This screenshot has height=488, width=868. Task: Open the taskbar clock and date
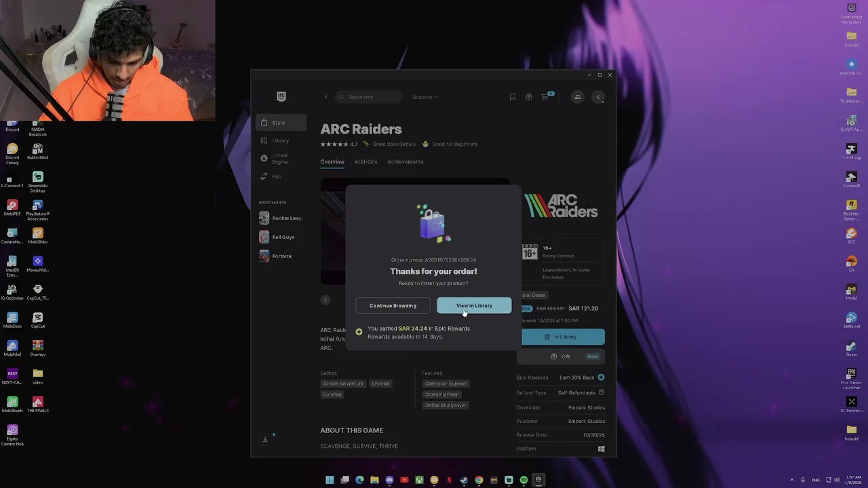click(853, 480)
